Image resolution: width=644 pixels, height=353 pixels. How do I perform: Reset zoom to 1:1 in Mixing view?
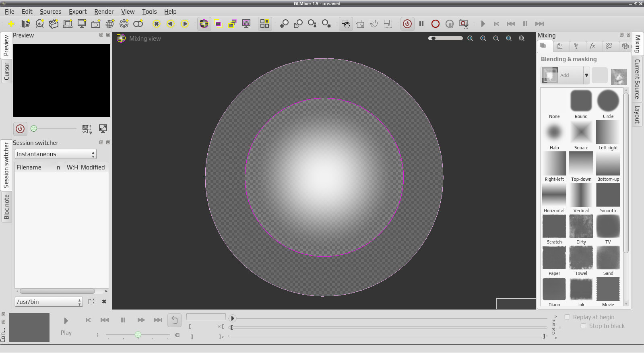[470, 38]
